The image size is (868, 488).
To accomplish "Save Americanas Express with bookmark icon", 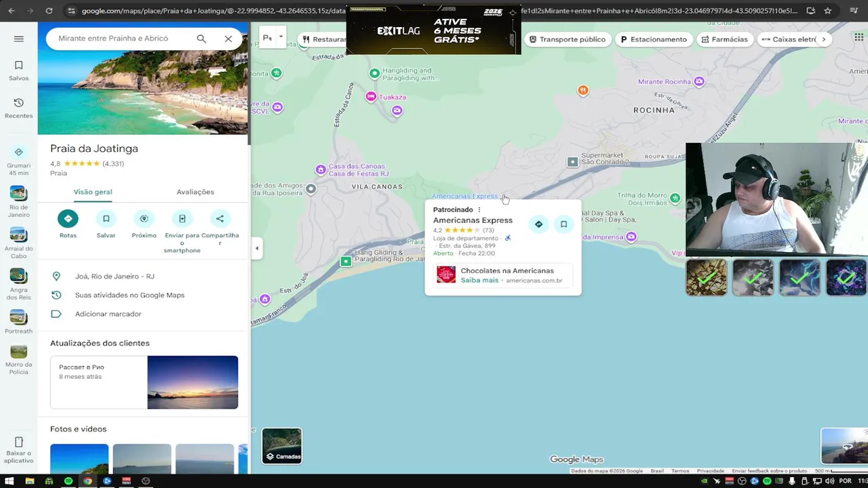I will (x=564, y=224).
